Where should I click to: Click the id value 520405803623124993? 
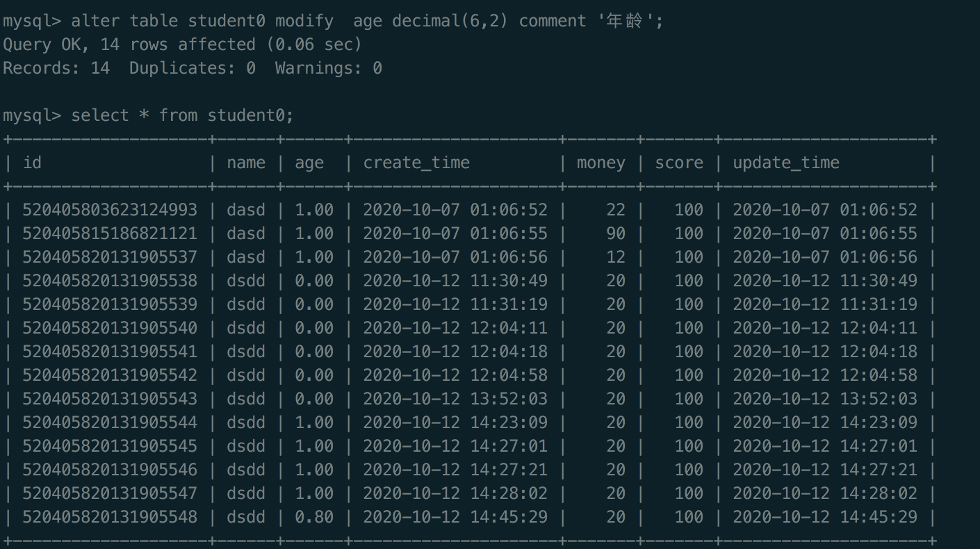[110, 210]
